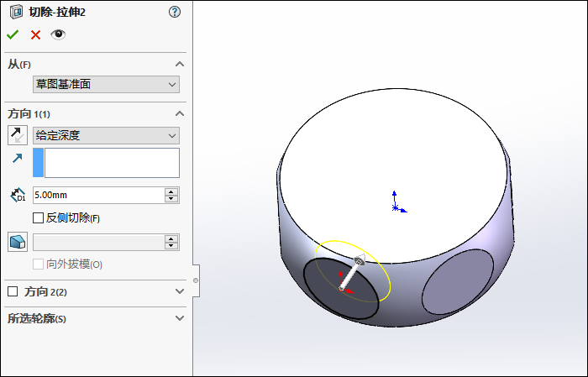Enable 反侧切除(F) checkbox
This screenshot has width=588, height=377.
pyautogui.click(x=39, y=218)
